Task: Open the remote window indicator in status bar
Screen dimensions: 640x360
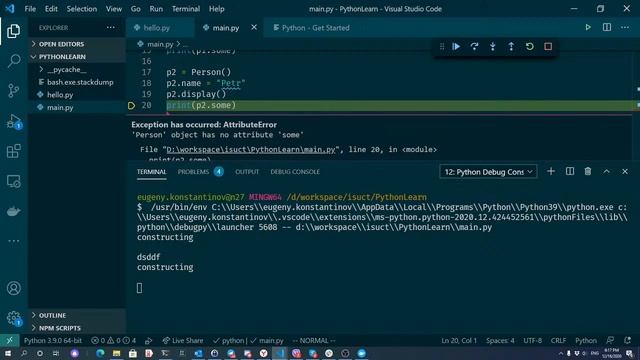Action: coord(9,340)
